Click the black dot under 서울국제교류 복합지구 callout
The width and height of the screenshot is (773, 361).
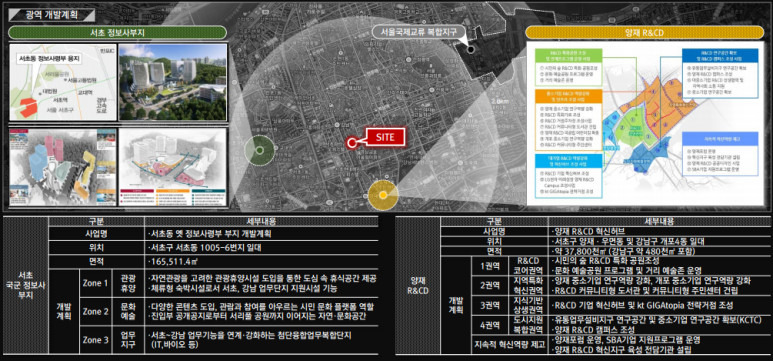tap(471, 49)
